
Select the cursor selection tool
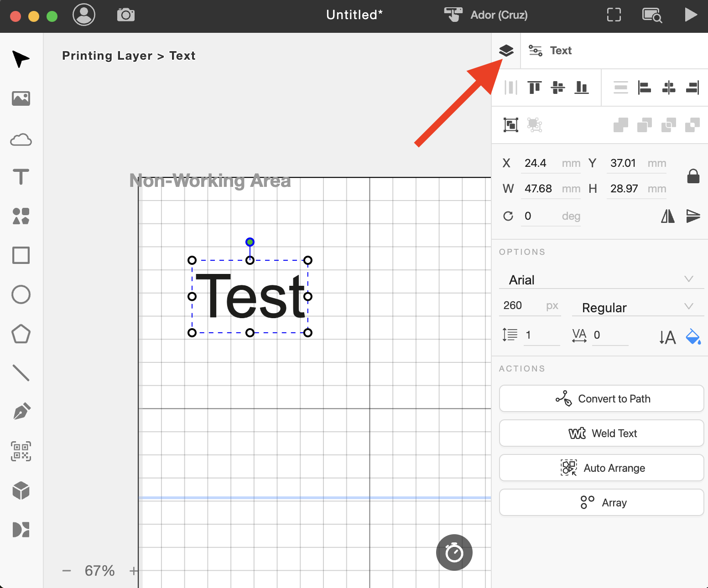[21, 59]
